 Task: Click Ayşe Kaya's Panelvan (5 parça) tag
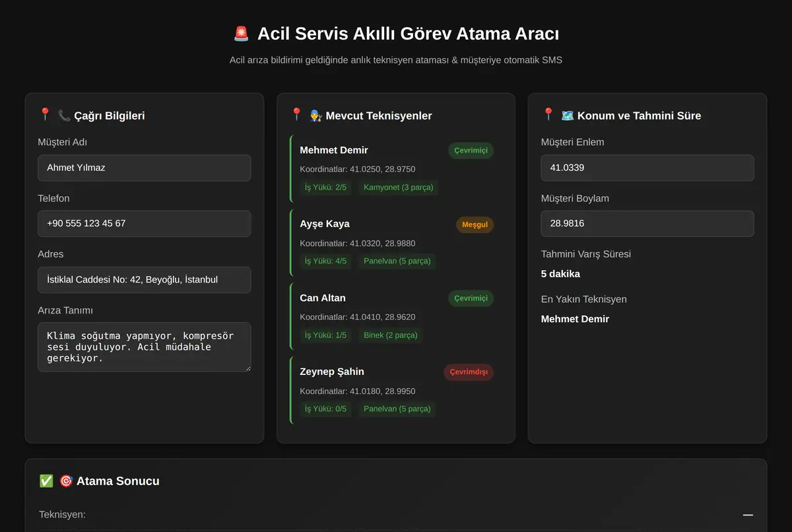(x=397, y=261)
